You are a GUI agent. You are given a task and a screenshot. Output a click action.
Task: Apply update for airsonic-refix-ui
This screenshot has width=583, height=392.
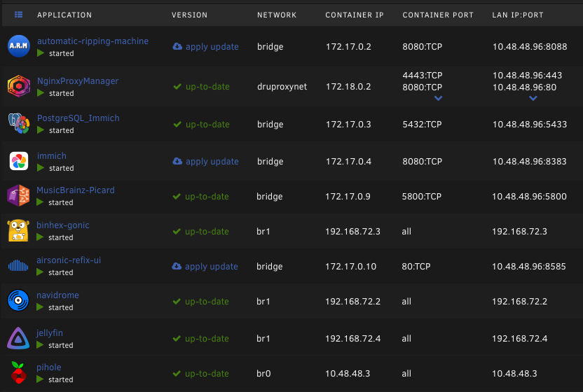(211, 267)
